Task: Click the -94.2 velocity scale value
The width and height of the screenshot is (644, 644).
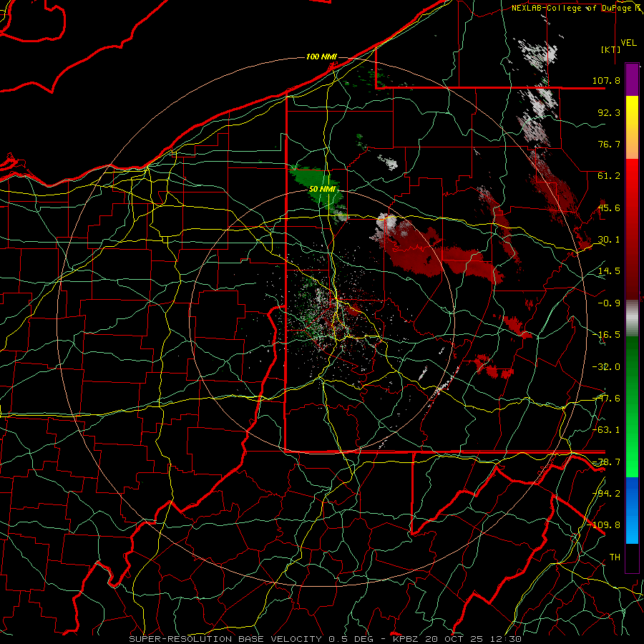Action: pyautogui.click(x=606, y=494)
